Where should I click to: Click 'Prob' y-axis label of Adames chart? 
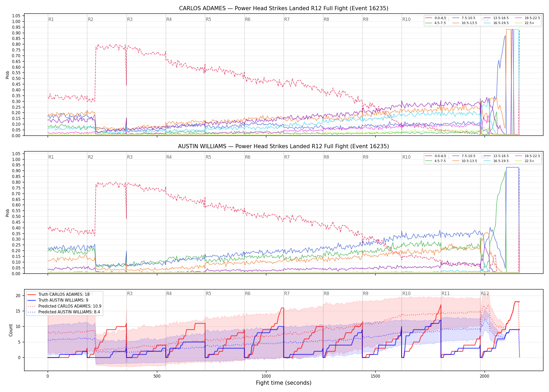8,75
